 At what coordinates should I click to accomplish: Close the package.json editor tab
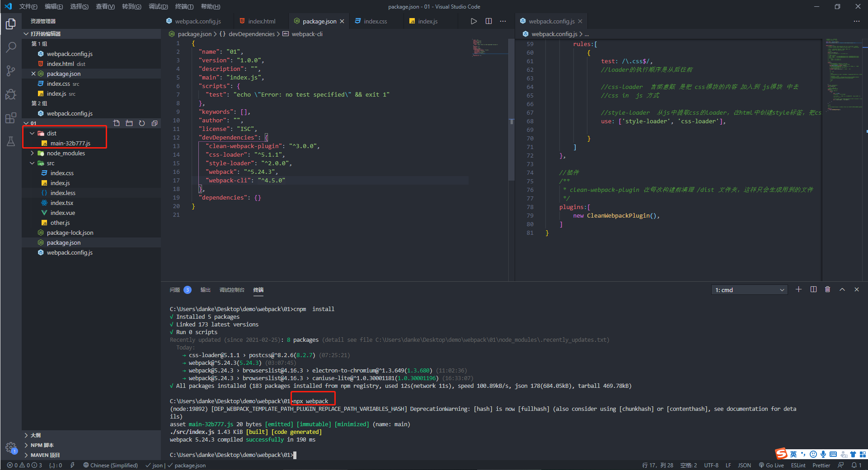342,21
